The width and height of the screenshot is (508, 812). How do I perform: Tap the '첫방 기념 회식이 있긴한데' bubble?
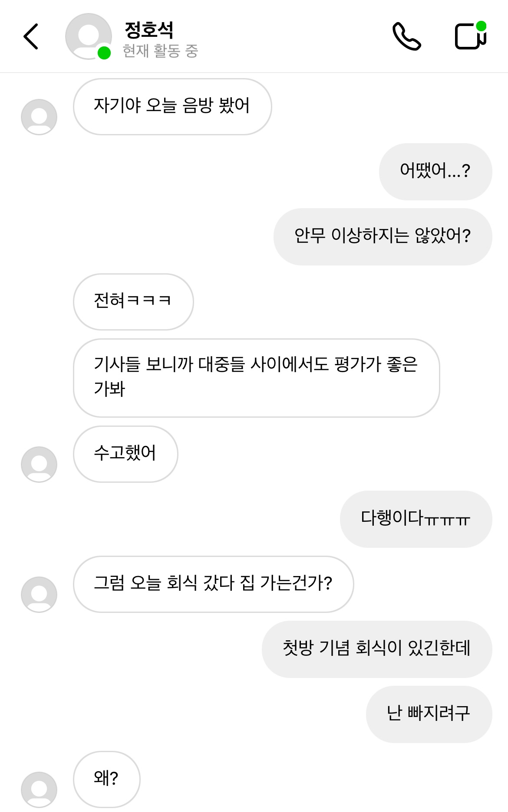376,649
